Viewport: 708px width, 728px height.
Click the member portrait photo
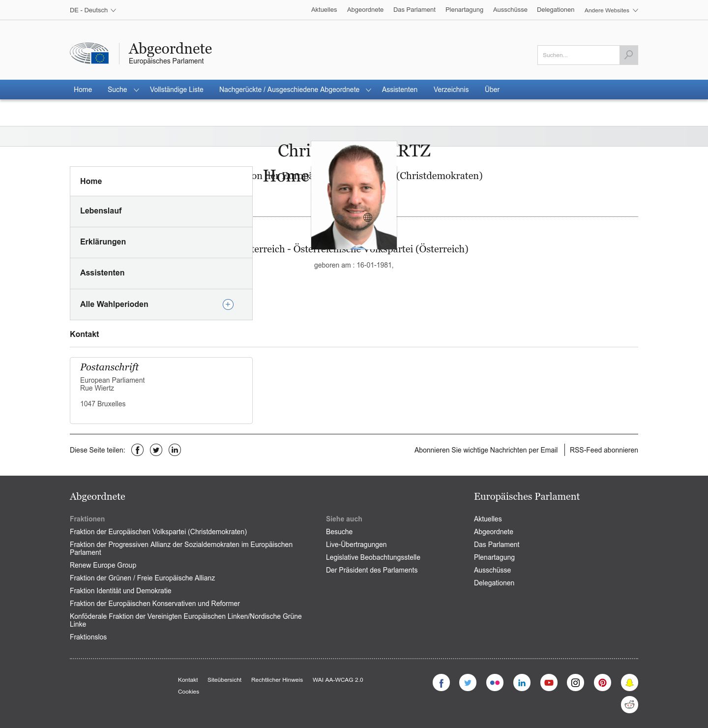354,195
